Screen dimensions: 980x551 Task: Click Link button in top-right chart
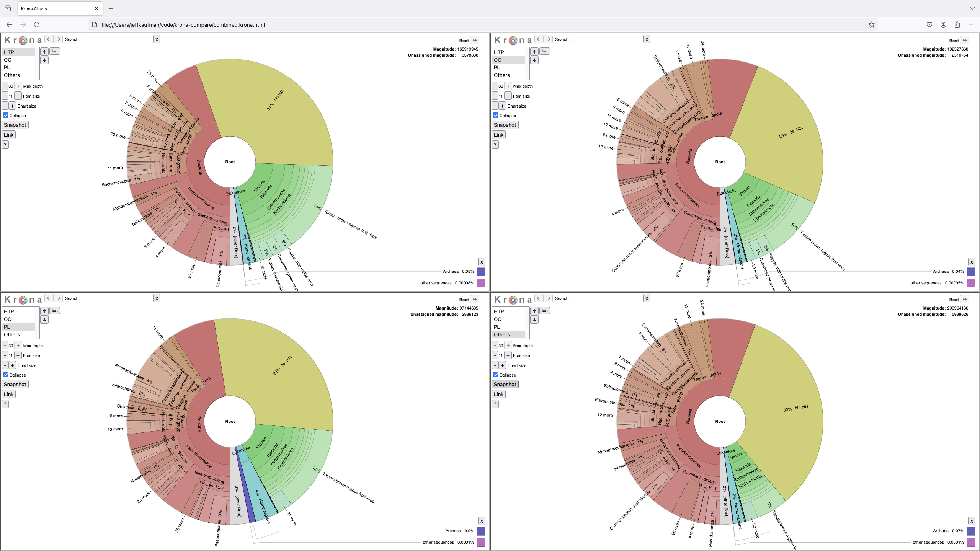pyautogui.click(x=499, y=135)
